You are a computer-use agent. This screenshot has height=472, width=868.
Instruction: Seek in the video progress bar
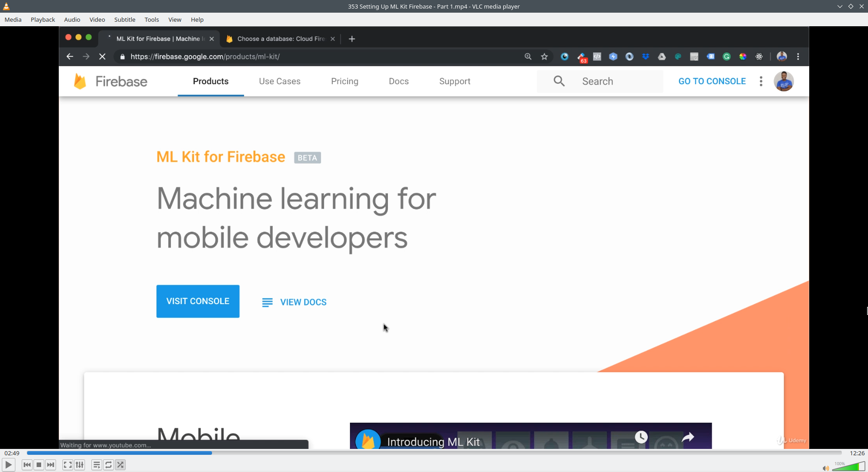pyautogui.click(x=434, y=453)
